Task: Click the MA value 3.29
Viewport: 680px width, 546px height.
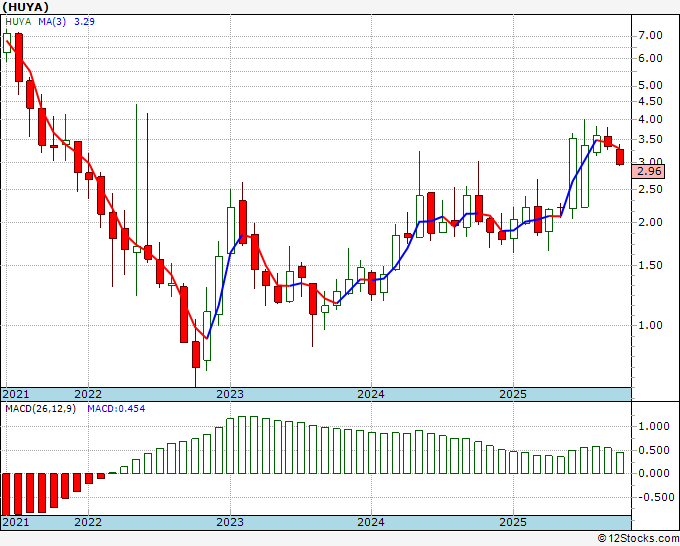Action: coord(84,22)
